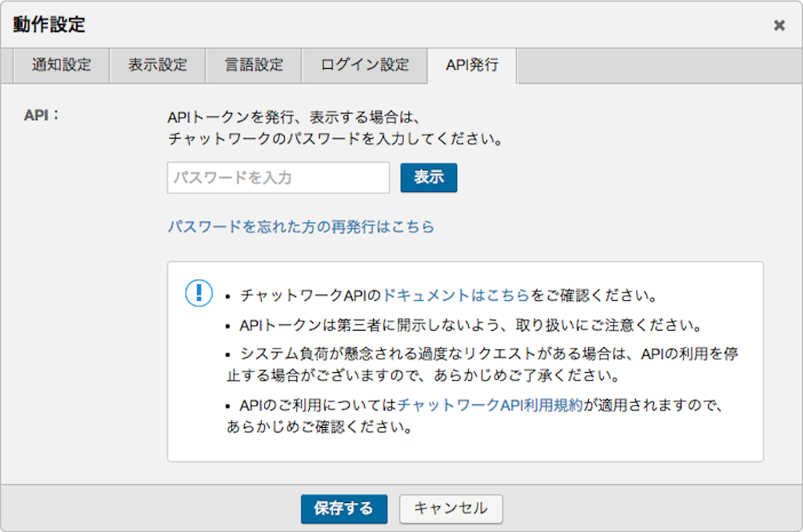Select the API発行 tab

472,65
